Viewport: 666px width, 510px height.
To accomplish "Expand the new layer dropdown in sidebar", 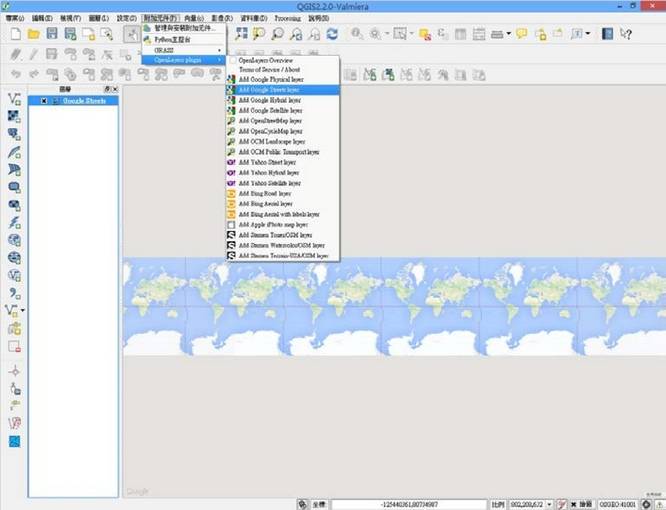I will [23, 310].
